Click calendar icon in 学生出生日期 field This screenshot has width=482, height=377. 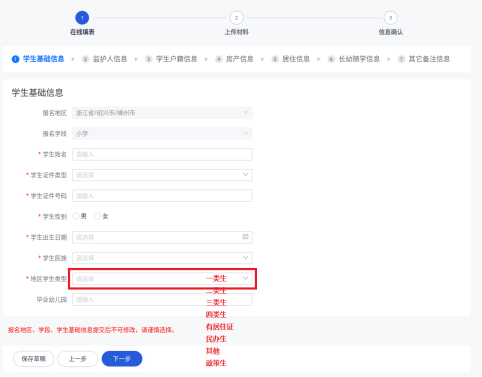click(x=245, y=237)
